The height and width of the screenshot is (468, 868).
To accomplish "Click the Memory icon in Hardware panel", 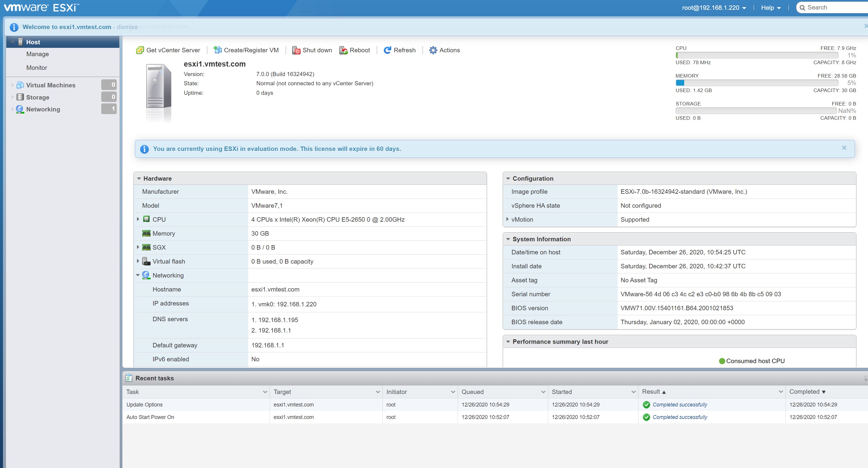I will 146,233.
